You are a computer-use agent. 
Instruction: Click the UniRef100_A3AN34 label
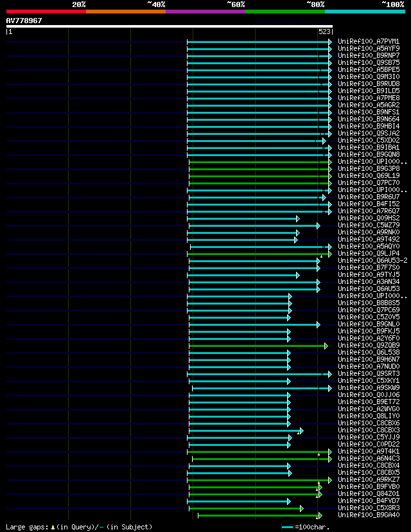tap(369, 281)
